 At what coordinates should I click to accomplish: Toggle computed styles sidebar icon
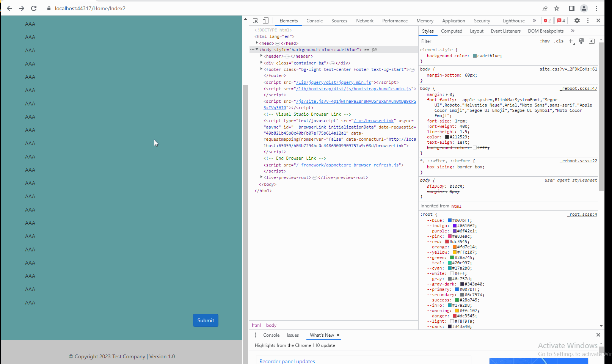tap(592, 41)
